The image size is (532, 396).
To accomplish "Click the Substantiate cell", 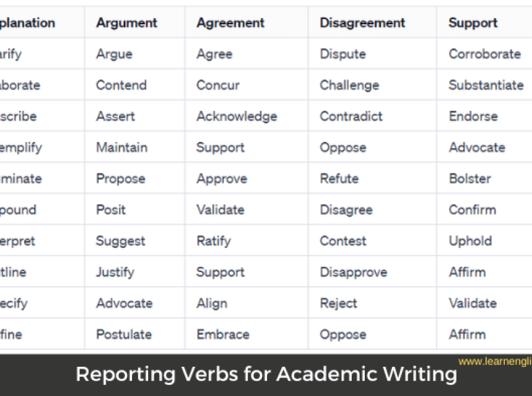I will pos(486,85).
